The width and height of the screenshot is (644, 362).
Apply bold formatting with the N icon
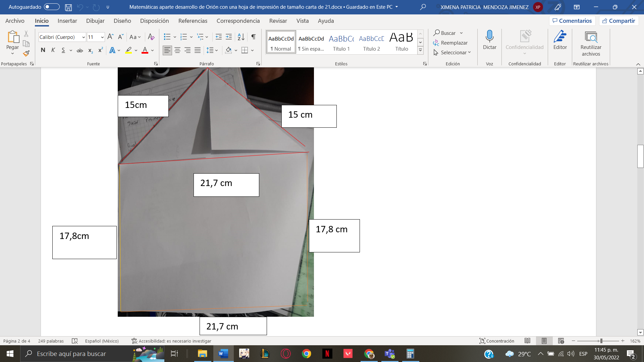point(43,50)
